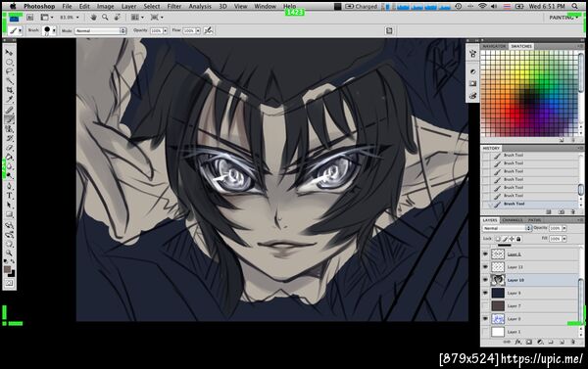The height and width of the screenshot is (369, 588).
Task: Toggle lock transparent pixels
Action: pos(498,239)
